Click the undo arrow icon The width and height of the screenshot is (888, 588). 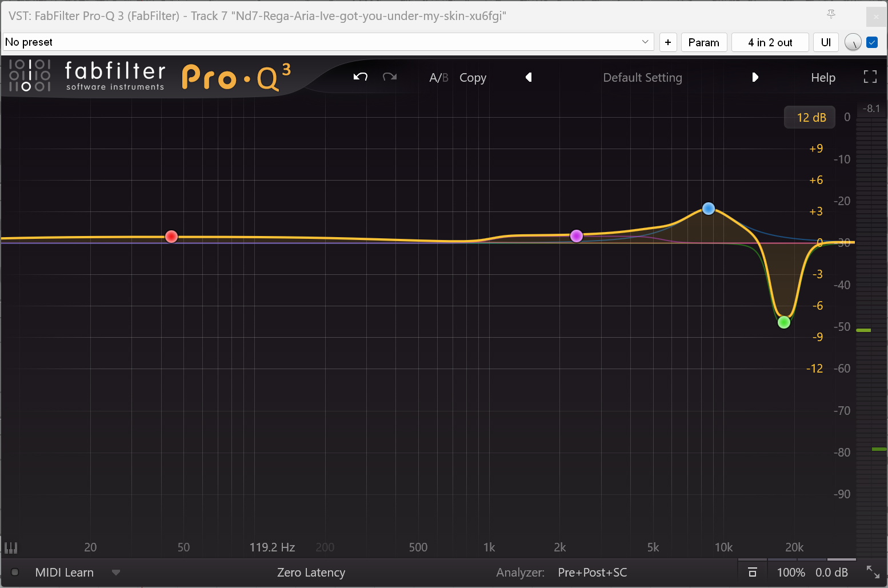pos(360,77)
